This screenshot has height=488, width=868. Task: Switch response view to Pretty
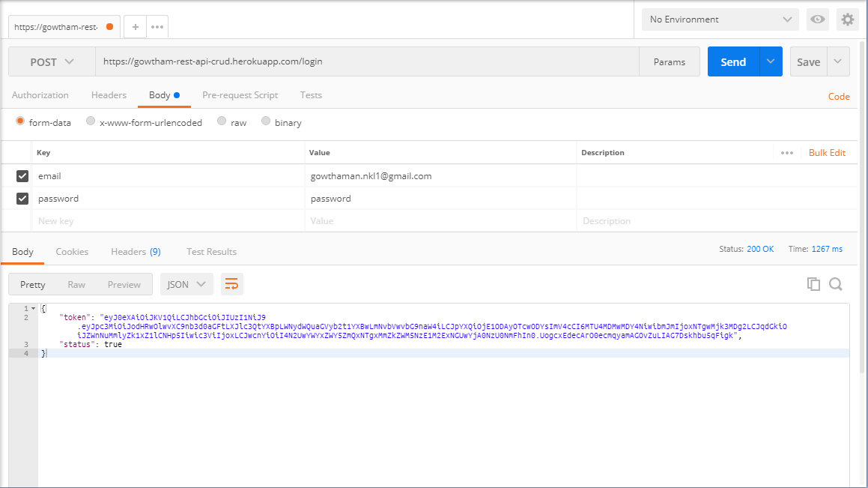[33, 285]
